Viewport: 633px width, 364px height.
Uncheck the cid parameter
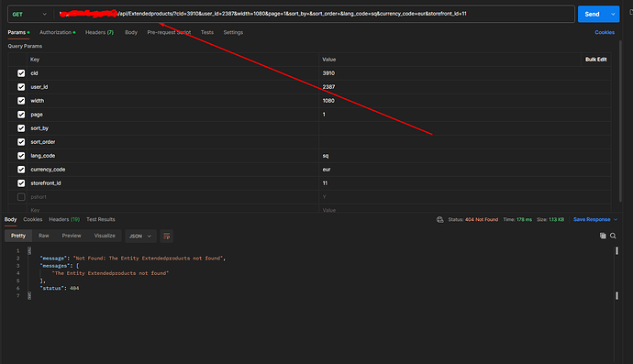pyautogui.click(x=21, y=73)
